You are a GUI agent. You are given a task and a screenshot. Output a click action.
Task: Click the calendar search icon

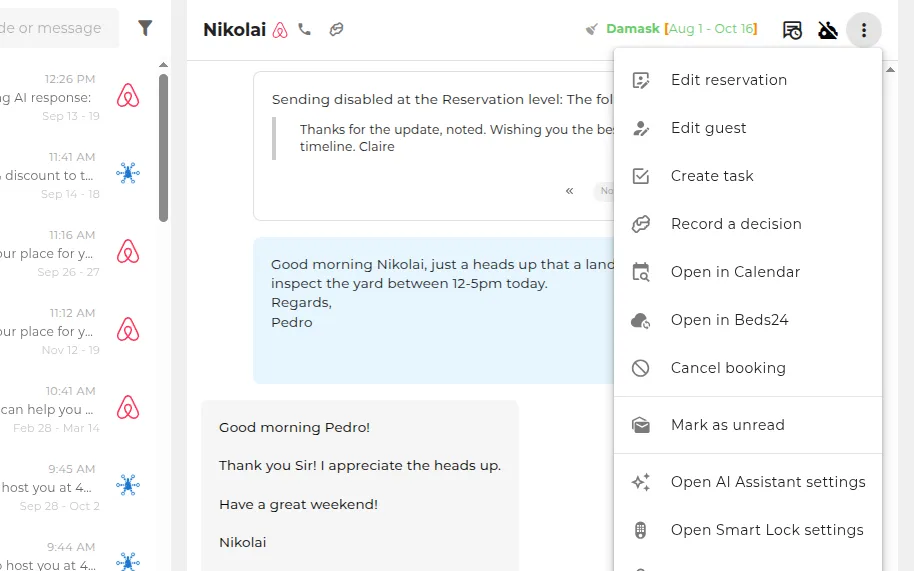tap(641, 272)
